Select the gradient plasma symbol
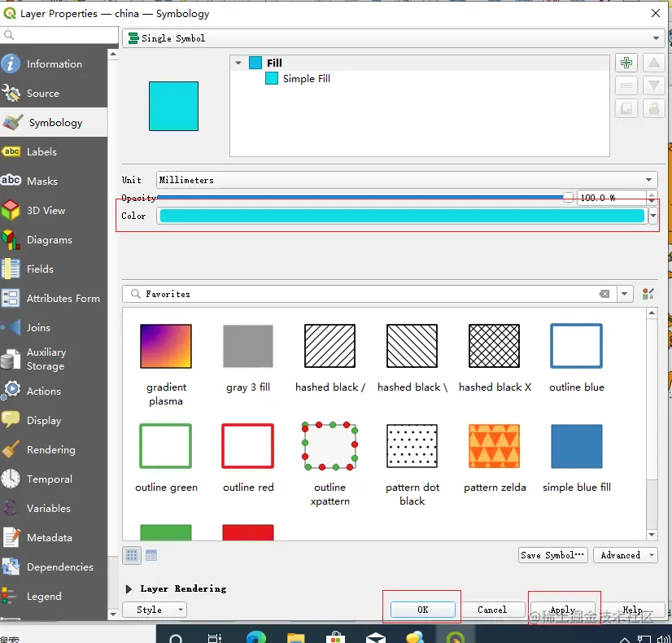 click(x=166, y=347)
